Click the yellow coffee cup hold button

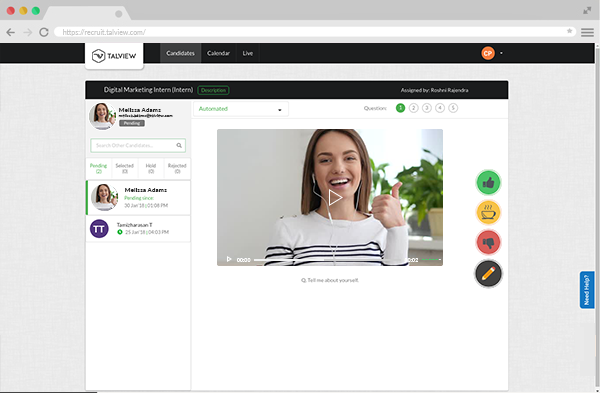tap(488, 212)
